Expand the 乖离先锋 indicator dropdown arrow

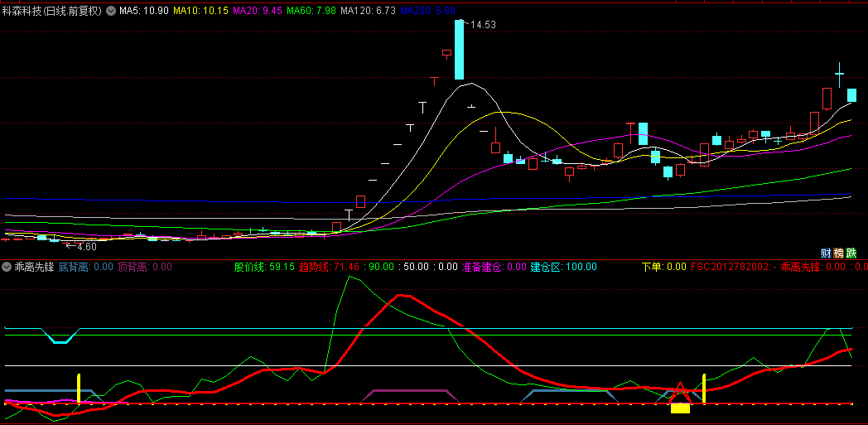[x=7, y=268]
